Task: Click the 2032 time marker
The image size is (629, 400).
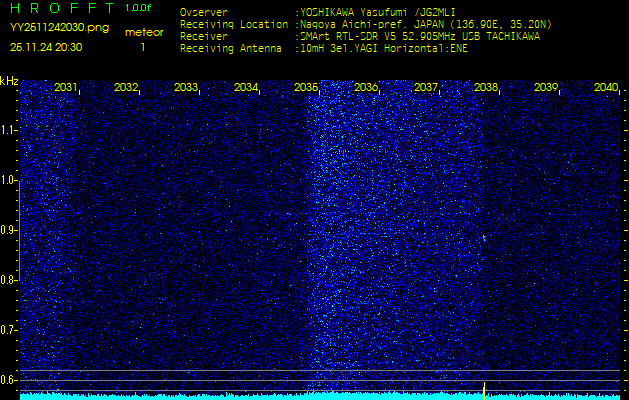Action: coord(126,87)
